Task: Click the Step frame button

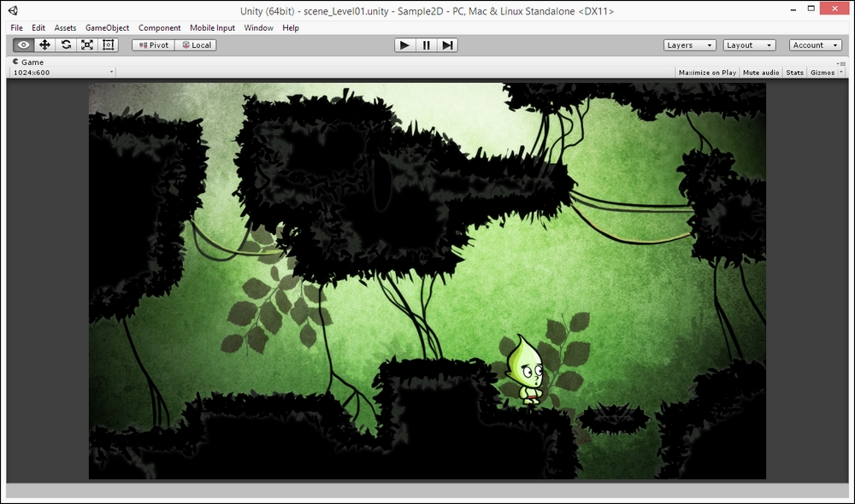Action: coord(448,45)
